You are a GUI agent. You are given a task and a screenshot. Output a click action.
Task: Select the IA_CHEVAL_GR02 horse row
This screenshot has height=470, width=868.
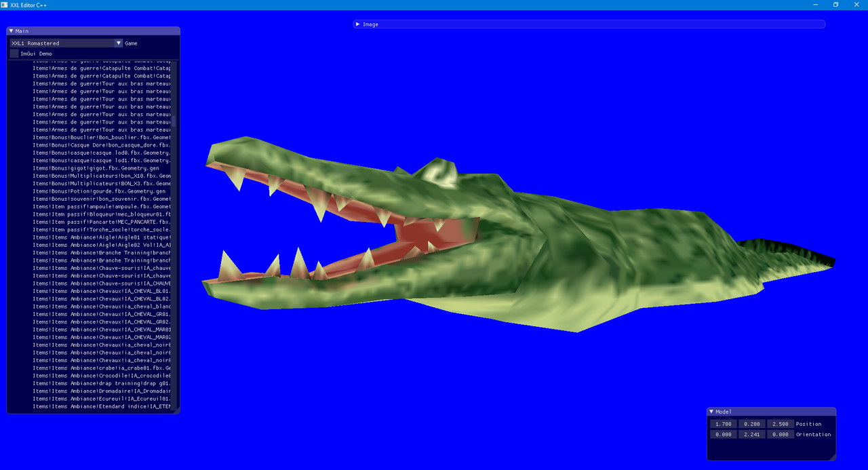tap(102, 322)
